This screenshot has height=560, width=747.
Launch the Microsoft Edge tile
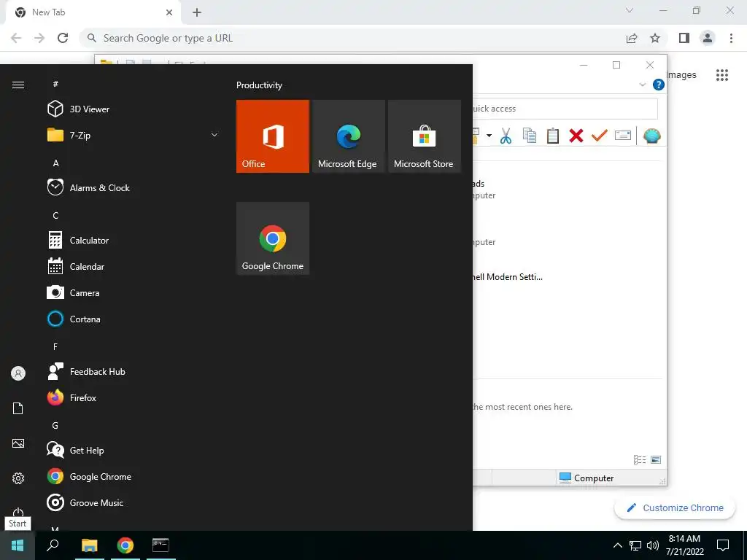click(348, 136)
